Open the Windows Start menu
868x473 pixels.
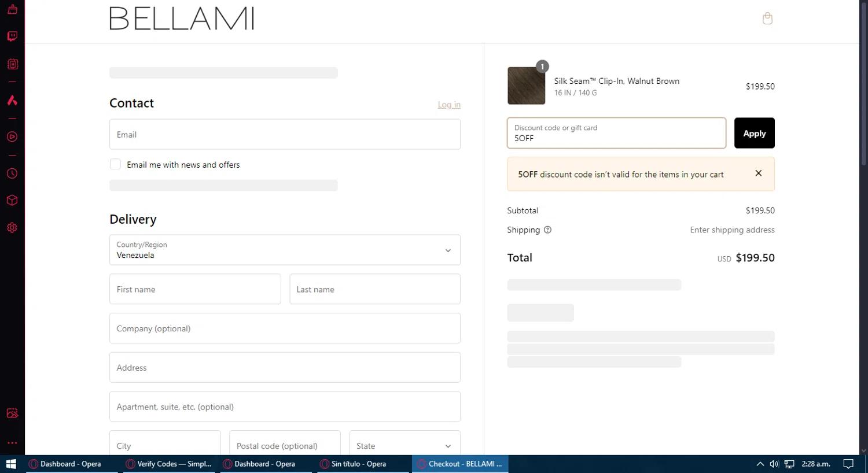(11, 464)
